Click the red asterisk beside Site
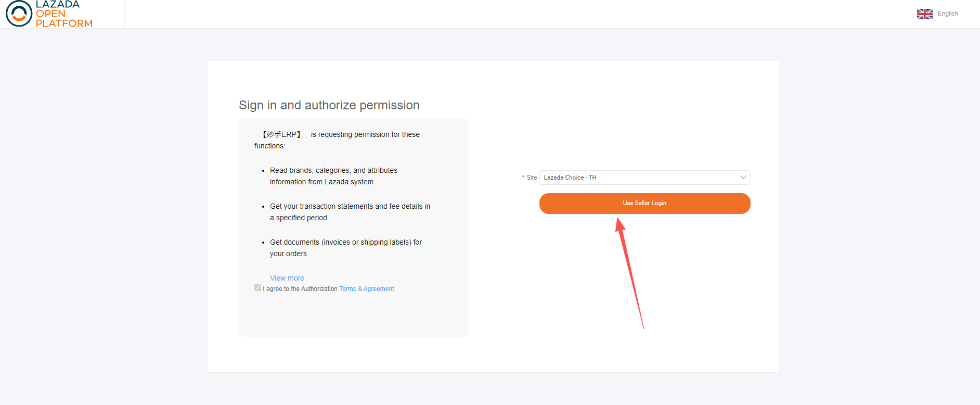 pyautogui.click(x=523, y=178)
